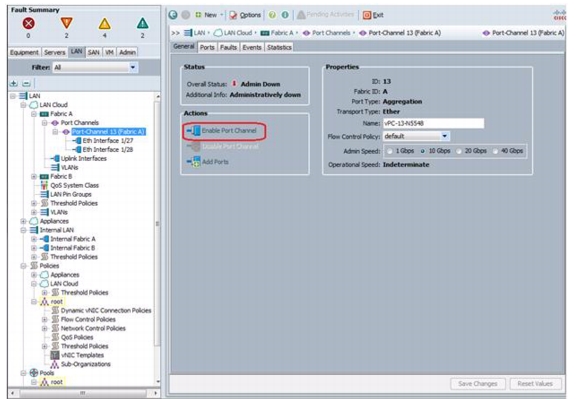This screenshot has width=576, height=399.
Task: Select Sub-Organizations in tree
Action: (x=86, y=364)
